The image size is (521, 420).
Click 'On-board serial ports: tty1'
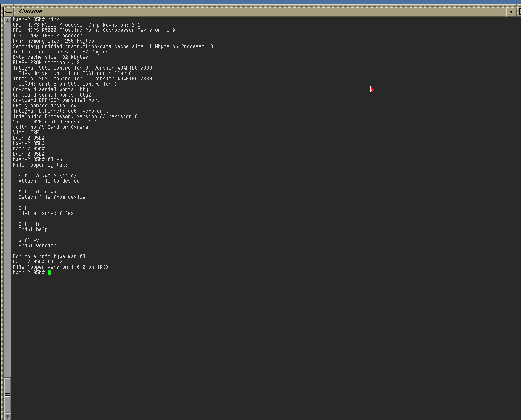tap(52, 89)
